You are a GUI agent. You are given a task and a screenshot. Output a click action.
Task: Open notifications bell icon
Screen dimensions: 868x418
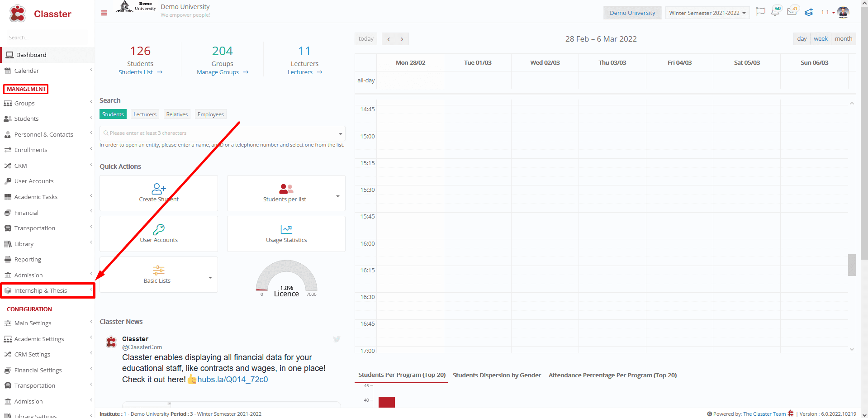[775, 12]
